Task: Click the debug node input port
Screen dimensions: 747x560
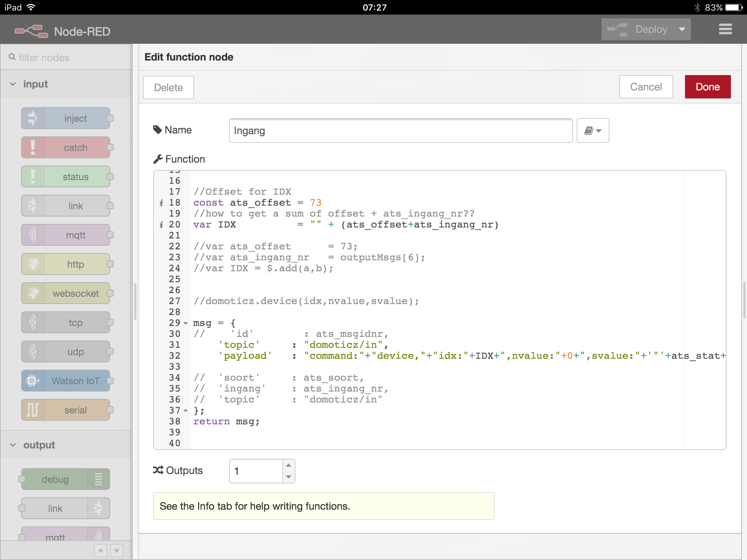Action: pyautogui.click(x=22, y=479)
